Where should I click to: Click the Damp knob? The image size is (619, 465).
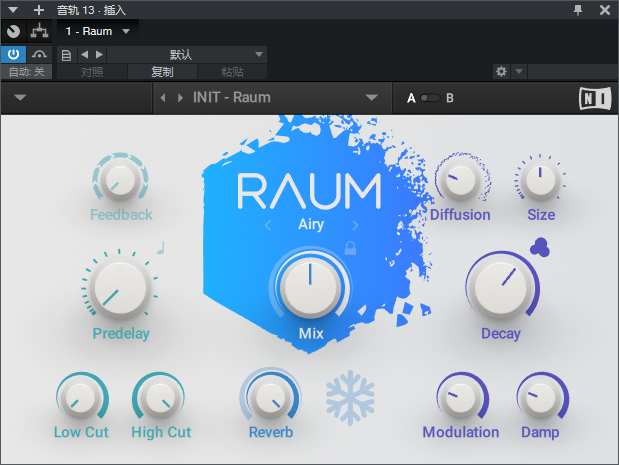(x=541, y=398)
